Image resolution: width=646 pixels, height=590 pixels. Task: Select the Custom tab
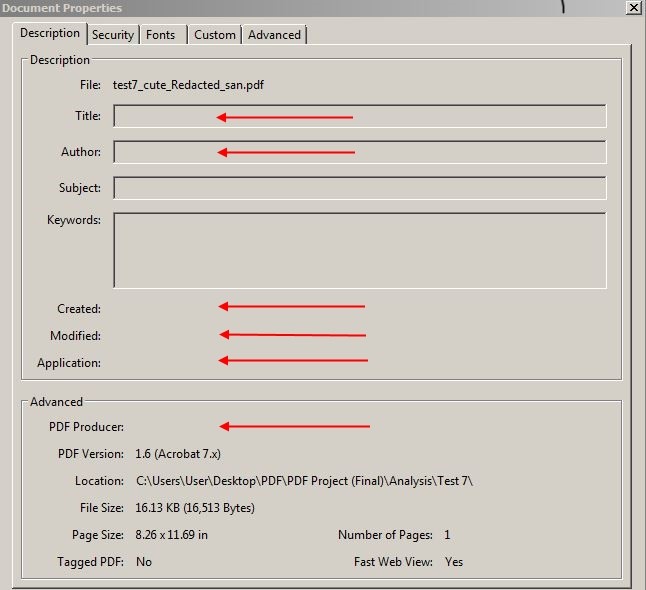tap(214, 35)
